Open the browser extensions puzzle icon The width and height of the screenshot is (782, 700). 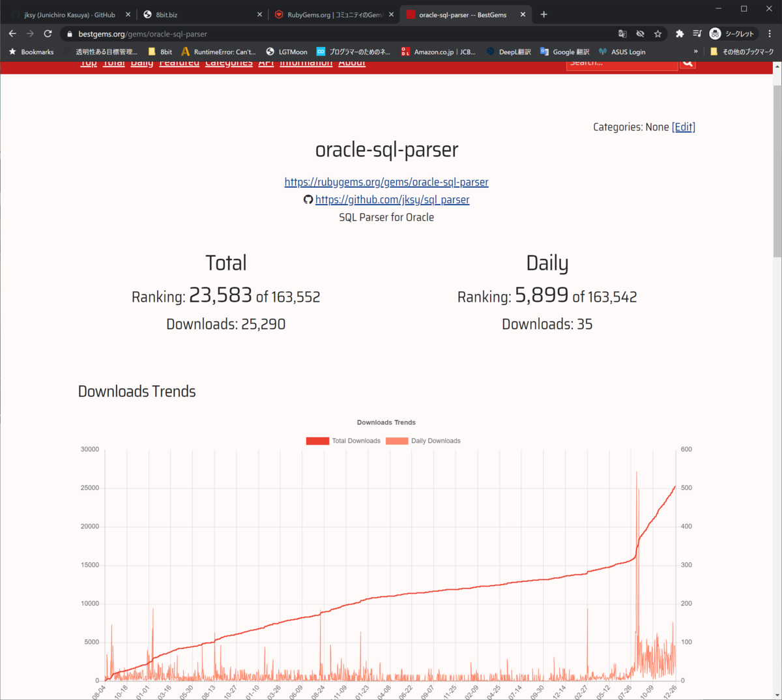pyautogui.click(x=680, y=33)
